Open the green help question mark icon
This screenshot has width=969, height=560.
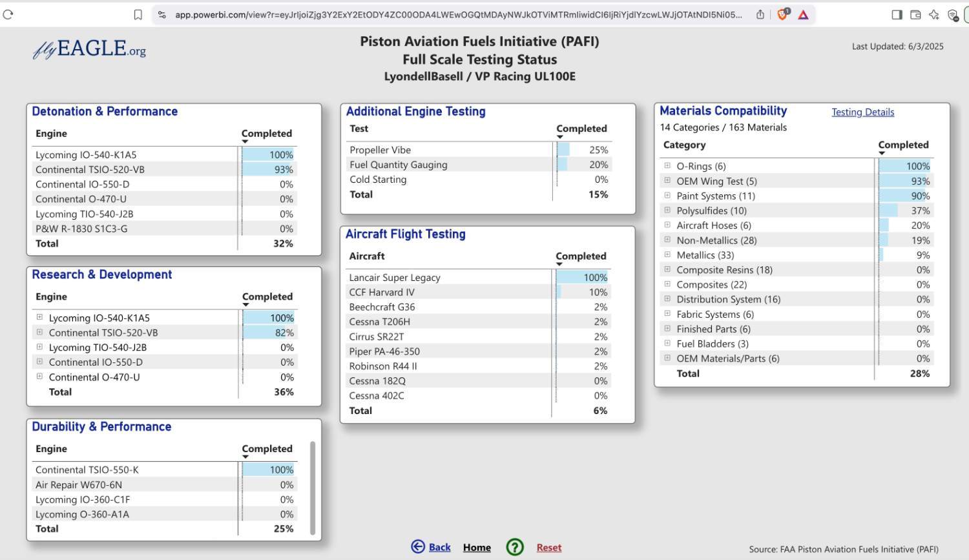coord(515,548)
